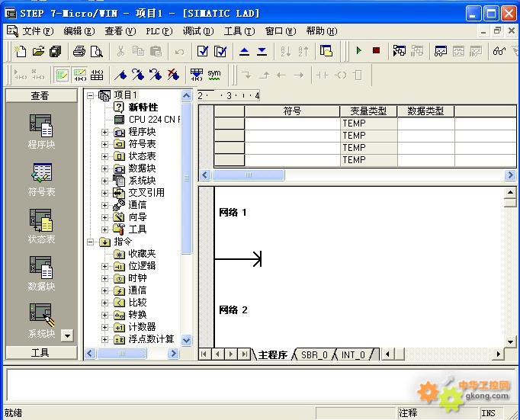Expand the 数据块 tree node

tap(104, 168)
